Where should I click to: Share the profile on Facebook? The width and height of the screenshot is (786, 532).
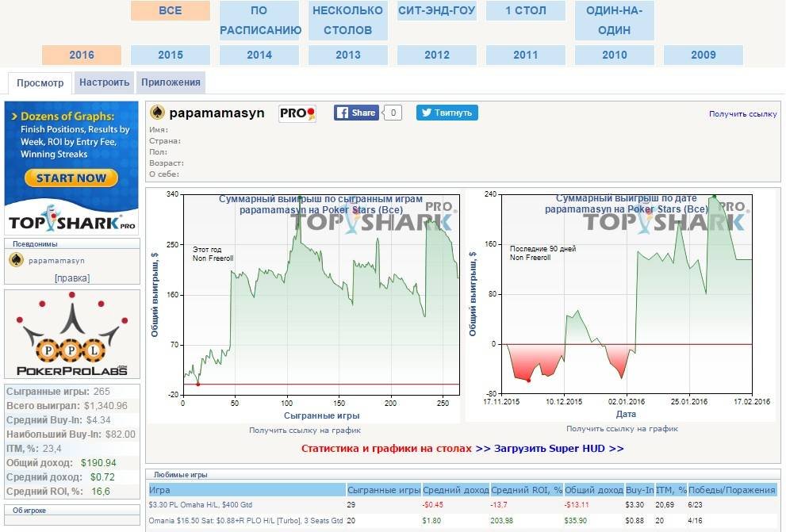tap(355, 113)
